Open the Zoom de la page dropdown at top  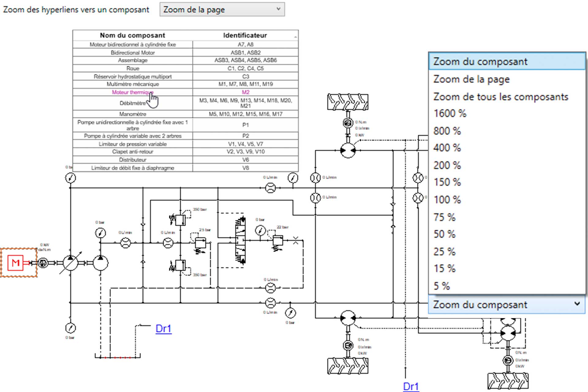222,9
